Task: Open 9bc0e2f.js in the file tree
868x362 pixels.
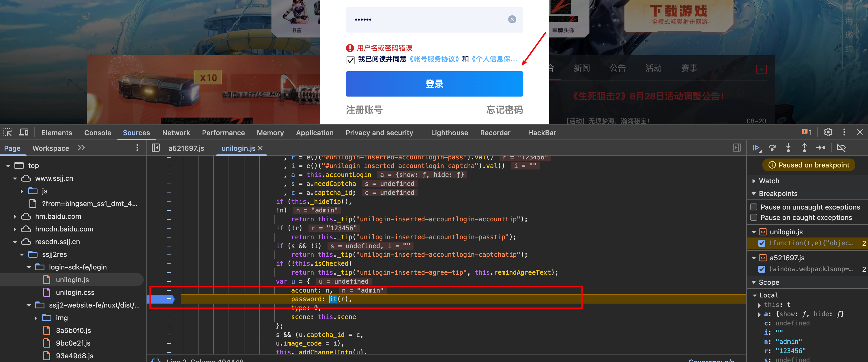Action: click(73, 343)
